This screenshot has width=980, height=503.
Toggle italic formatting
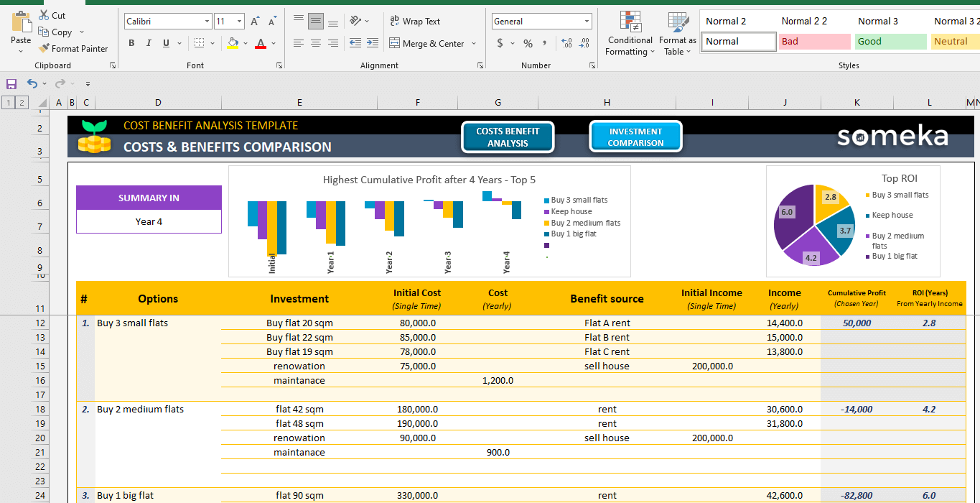(x=150, y=43)
